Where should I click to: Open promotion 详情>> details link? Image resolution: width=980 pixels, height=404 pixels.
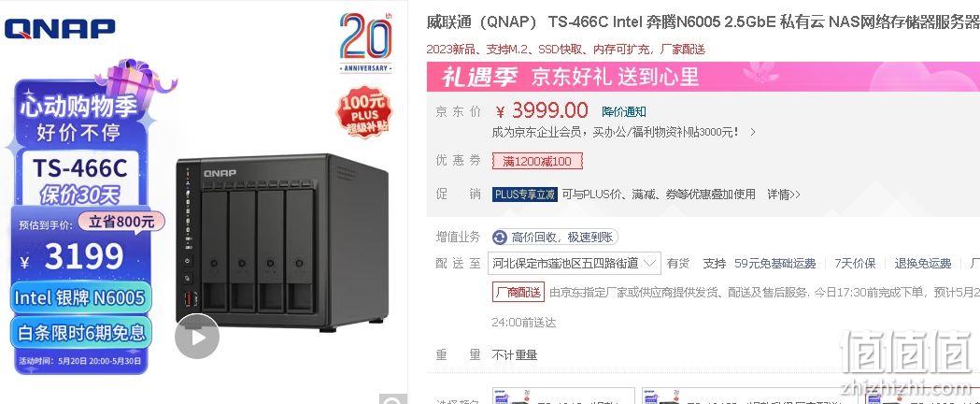[x=783, y=195]
